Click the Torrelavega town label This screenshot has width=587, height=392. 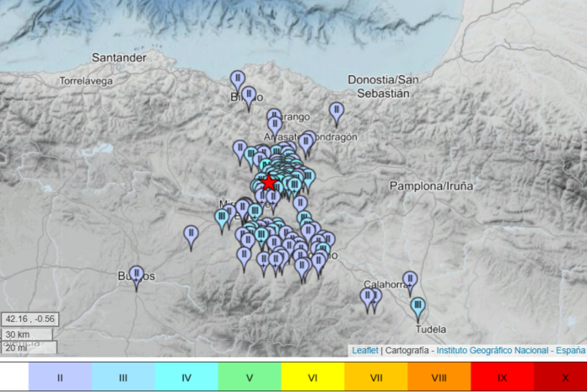pos(86,81)
